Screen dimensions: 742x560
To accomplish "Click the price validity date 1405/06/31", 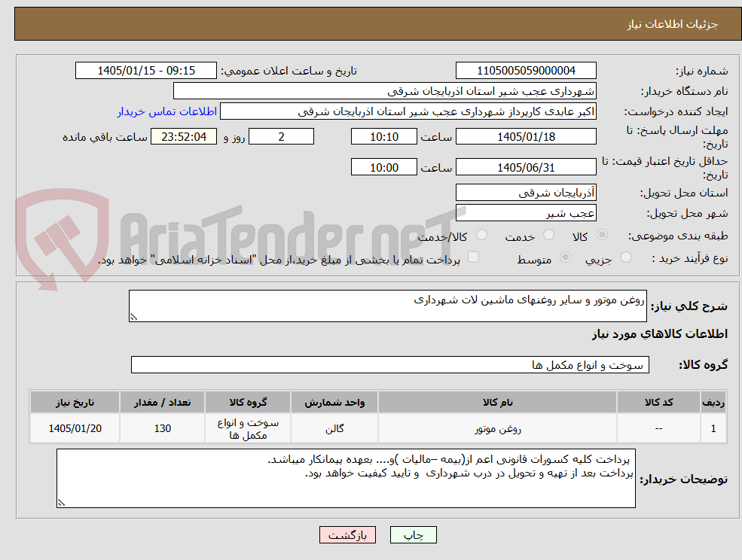I will [526, 167].
